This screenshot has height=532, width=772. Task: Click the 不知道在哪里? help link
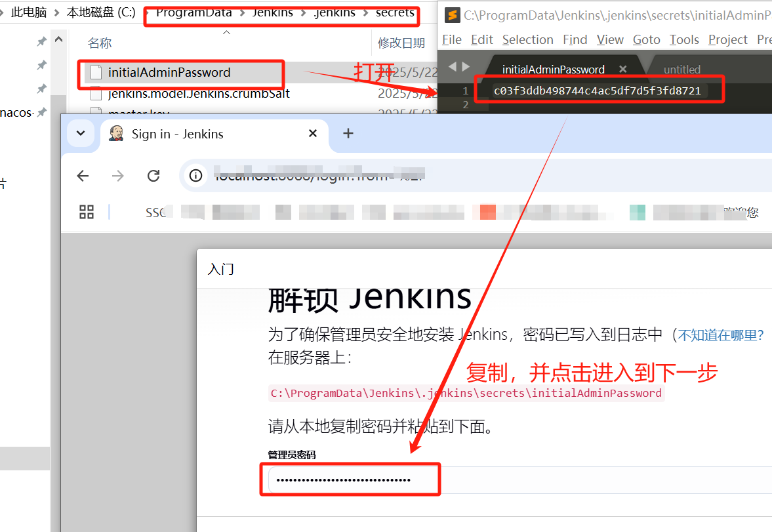pos(721,335)
